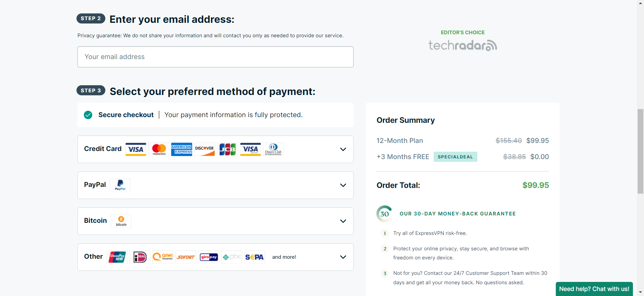This screenshot has height=296, width=644.
Task: Click the Discover card icon
Action: click(205, 149)
